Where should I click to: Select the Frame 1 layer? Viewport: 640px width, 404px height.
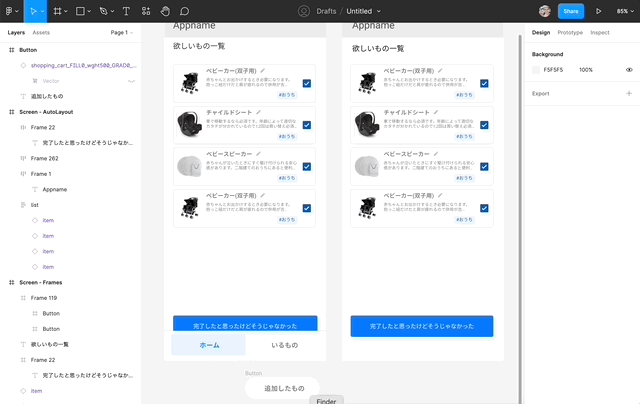(41, 174)
